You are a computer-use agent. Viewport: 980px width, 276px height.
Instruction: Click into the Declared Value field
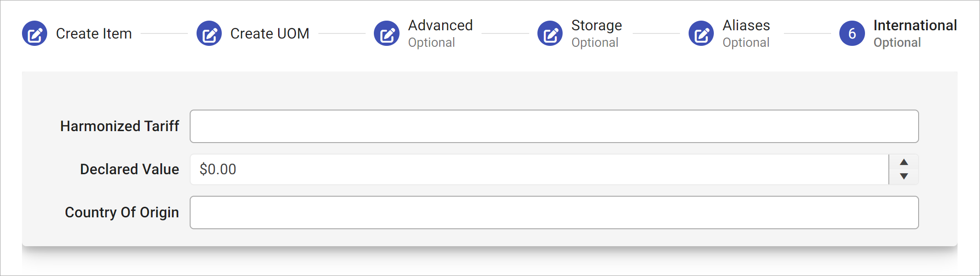[539, 169]
